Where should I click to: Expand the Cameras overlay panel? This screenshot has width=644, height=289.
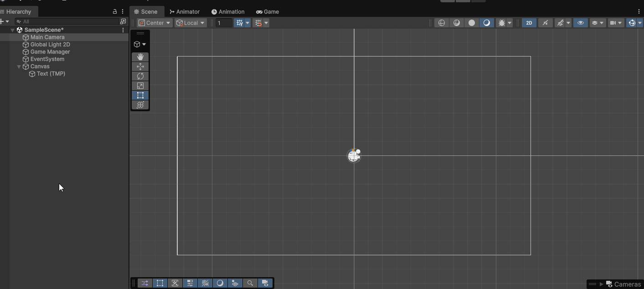pyautogui.click(x=602, y=284)
